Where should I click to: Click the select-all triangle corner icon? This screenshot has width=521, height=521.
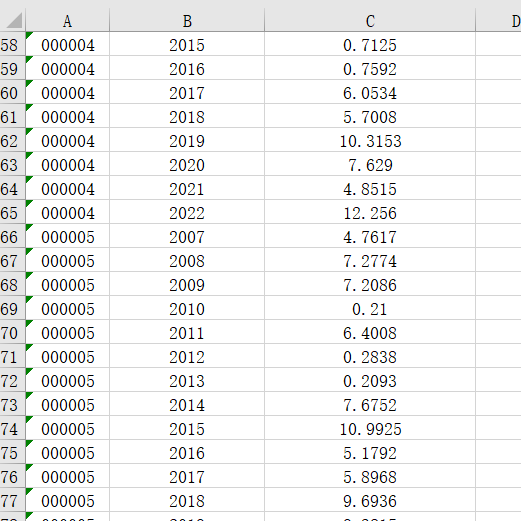tap(14, 21)
